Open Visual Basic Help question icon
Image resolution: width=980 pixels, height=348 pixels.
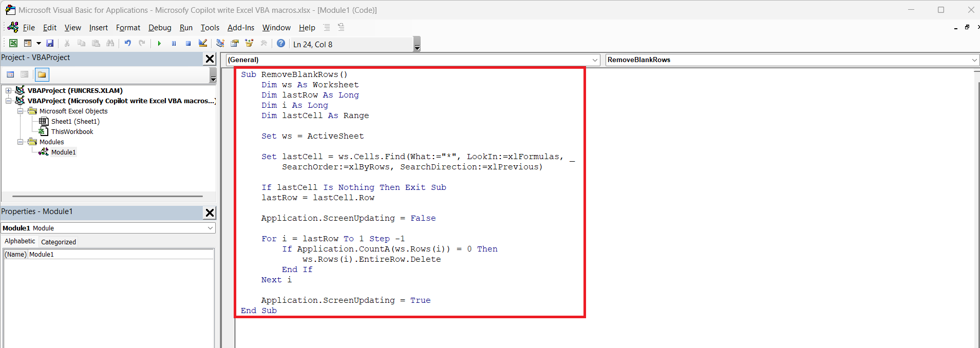tap(281, 44)
